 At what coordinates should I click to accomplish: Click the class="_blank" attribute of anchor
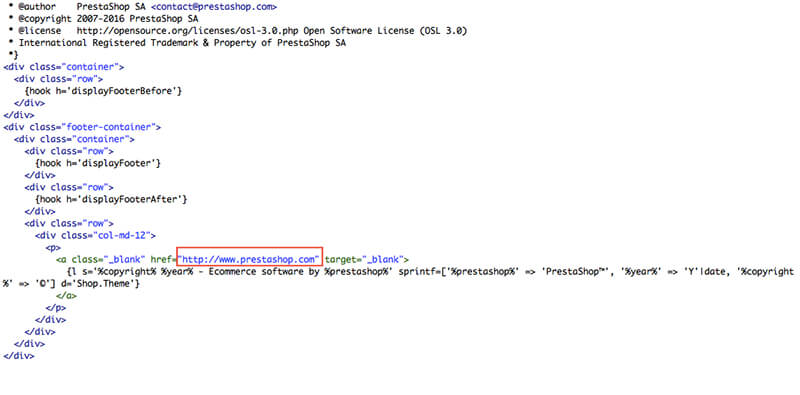(109, 259)
